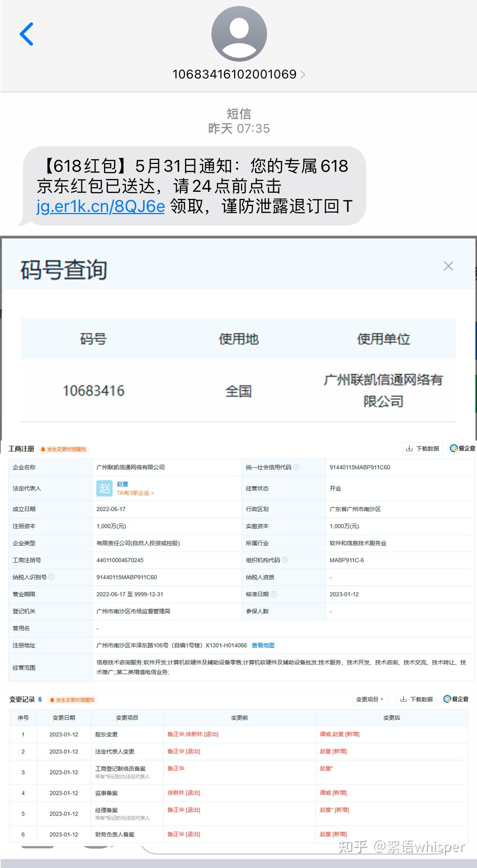Enable change alerts beside 工商注册
Image resolution: width=477 pixels, height=868 pixels.
point(63,449)
